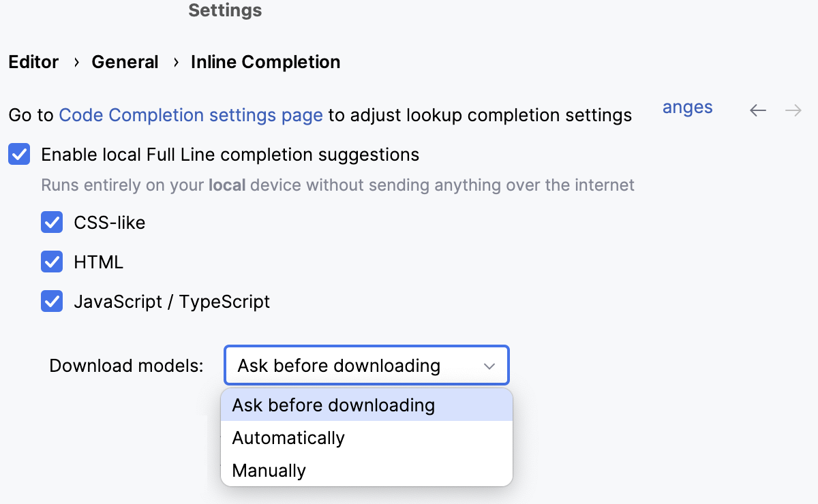Click the Editor breadcrumb item

[33, 62]
